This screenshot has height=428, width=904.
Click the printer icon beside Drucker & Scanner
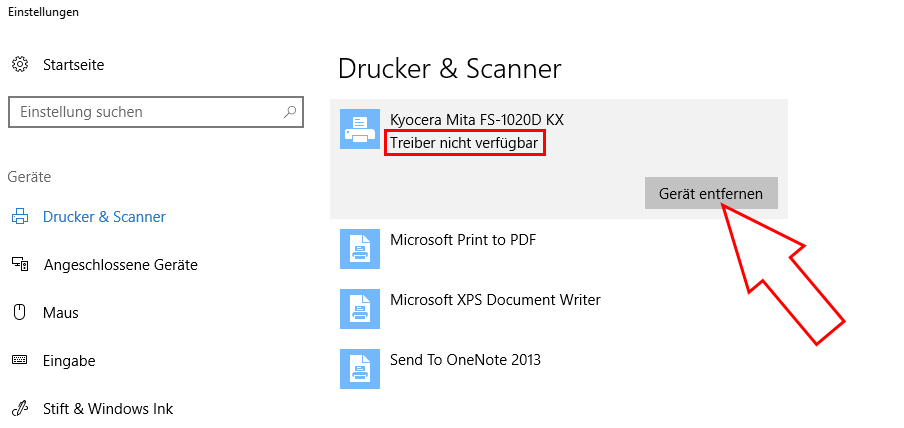click(x=20, y=217)
